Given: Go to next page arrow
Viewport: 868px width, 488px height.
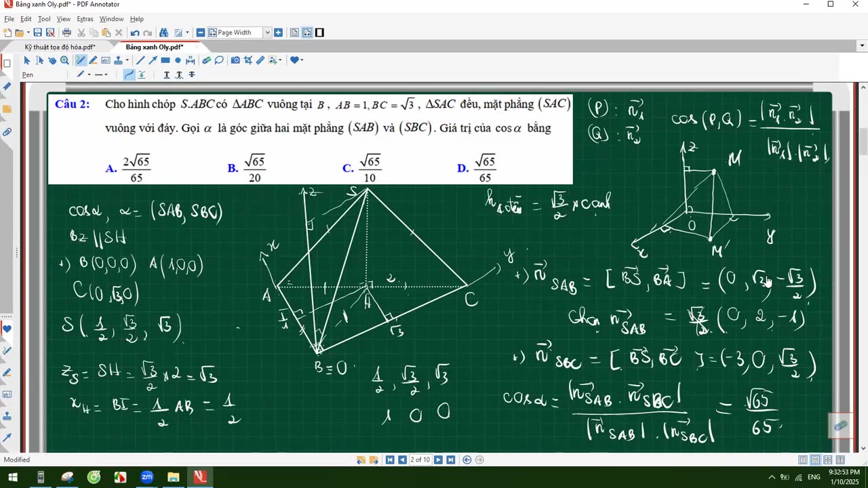Looking at the screenshot, I should coord(438,460).
